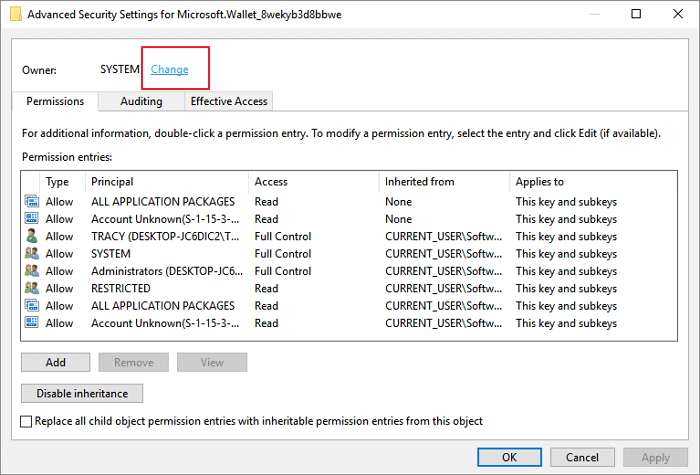Viewport: 700px width, 475px height.
Task: Click the user icon beside TRACY entry
Action: (x=31, y=237)
